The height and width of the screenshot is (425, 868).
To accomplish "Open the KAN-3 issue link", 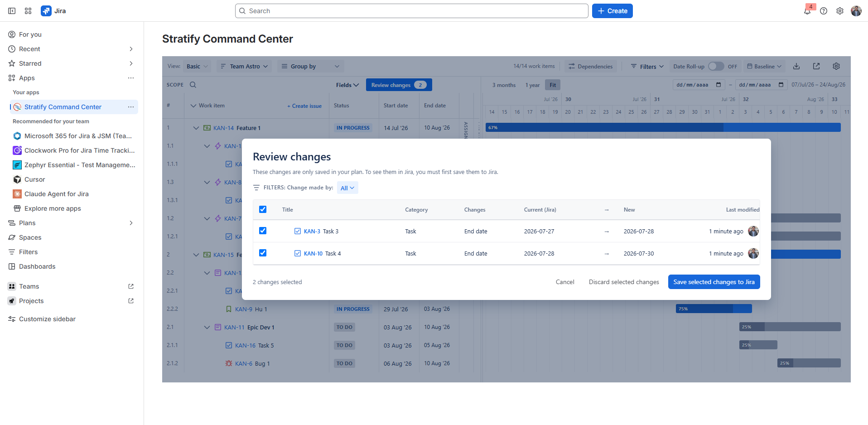I will coord(312,231).
